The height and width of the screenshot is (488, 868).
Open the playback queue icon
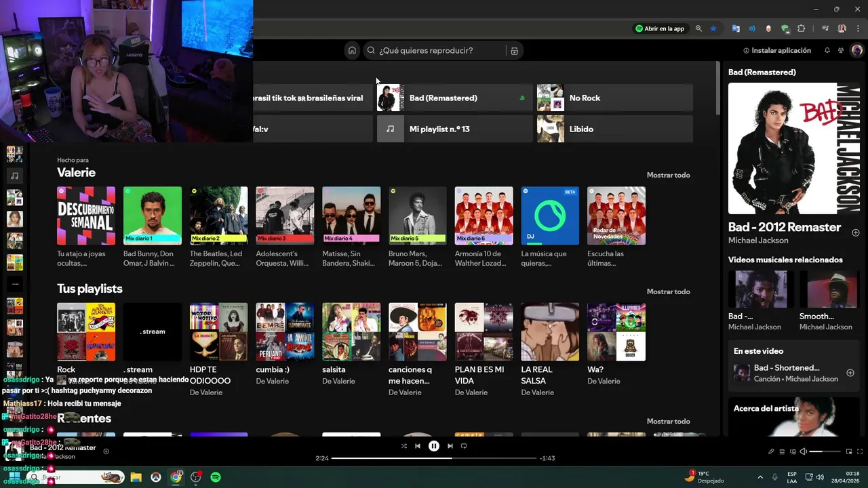tap(782, 451)
